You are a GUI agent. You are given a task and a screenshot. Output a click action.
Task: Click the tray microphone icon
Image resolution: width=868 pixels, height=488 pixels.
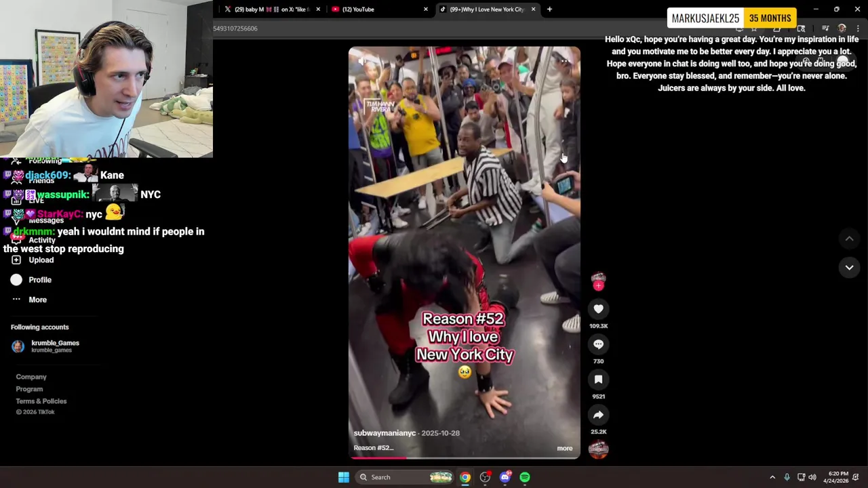tap(787, 477)
